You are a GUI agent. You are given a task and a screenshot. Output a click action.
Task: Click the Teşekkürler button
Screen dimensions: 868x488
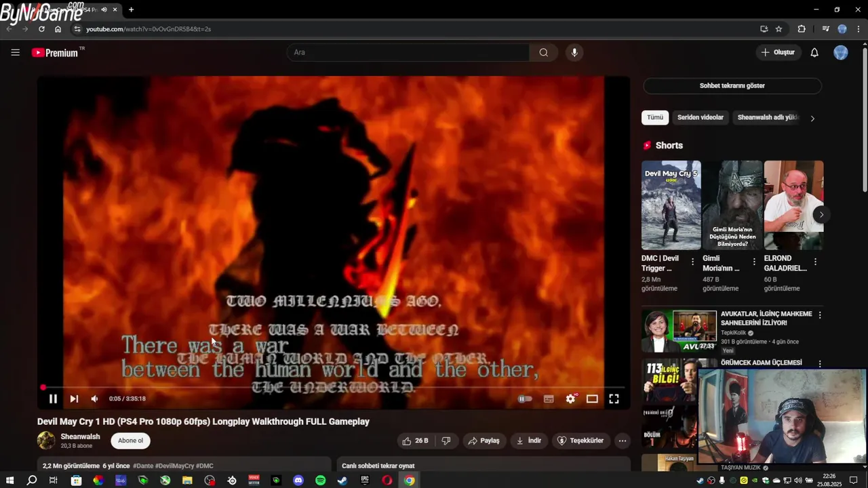pos(580,441)
